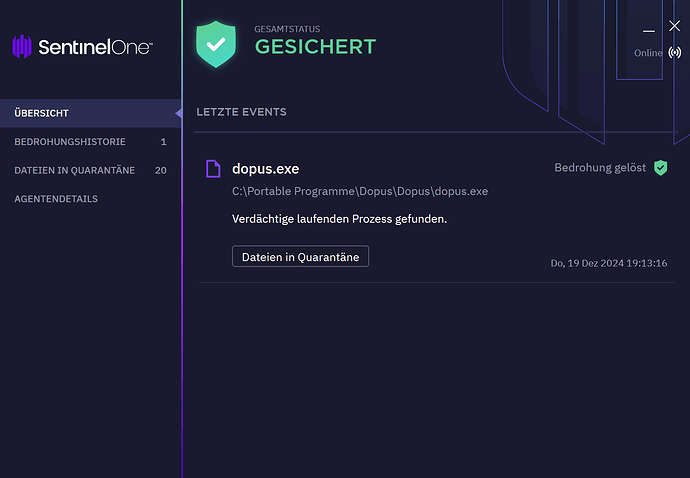The width and height of the screenshot is (690, 478).
Task: Click the Gesamtstatus label
Action: [x=287, y=29]
